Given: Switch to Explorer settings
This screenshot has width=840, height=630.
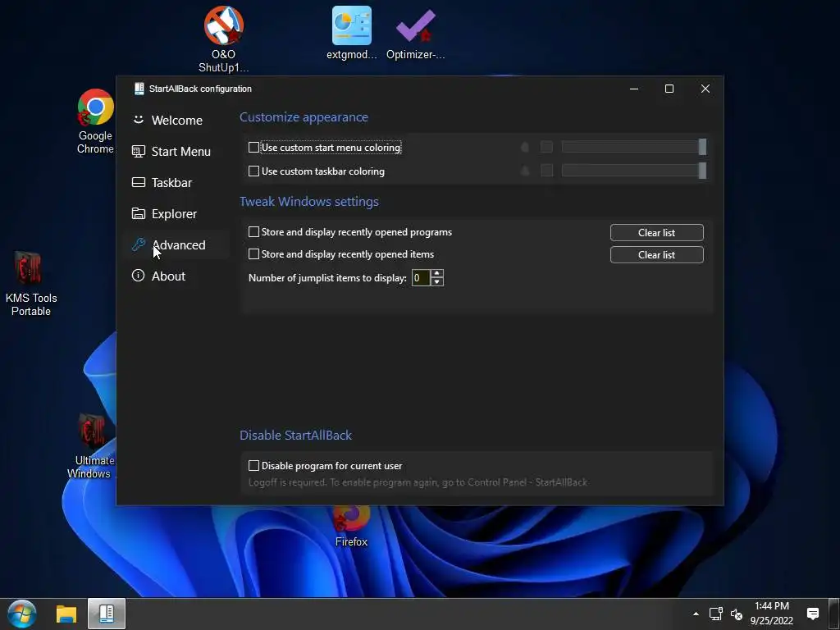Looking at the screenshot, I should 174,214.
